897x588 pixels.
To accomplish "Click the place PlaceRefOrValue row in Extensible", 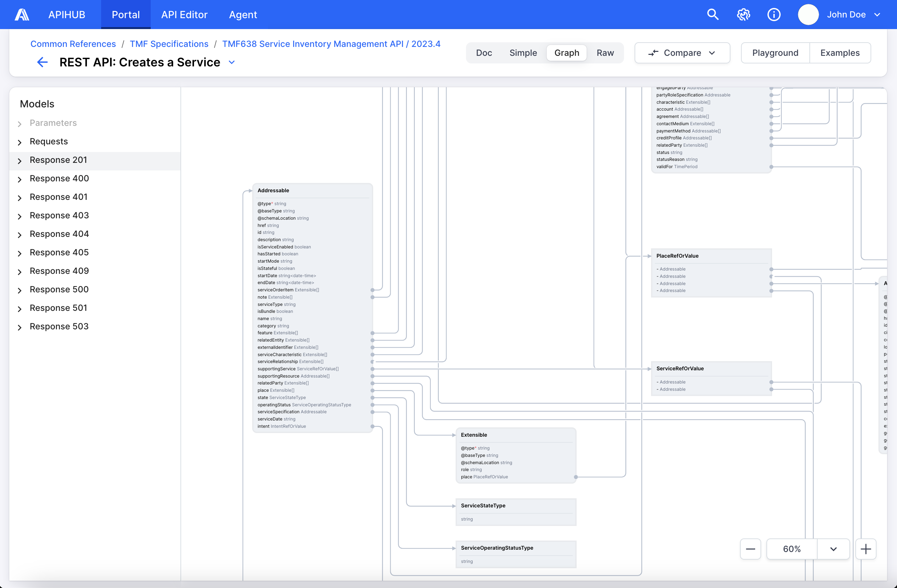I will [516, 477].
